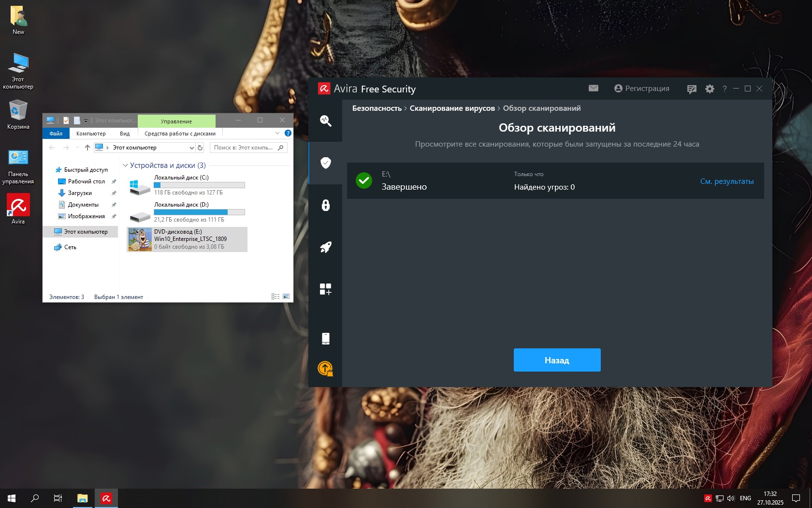Click the blue «Назад» button
The width and height of the screenshot is (812, 508).
[557, 360]
